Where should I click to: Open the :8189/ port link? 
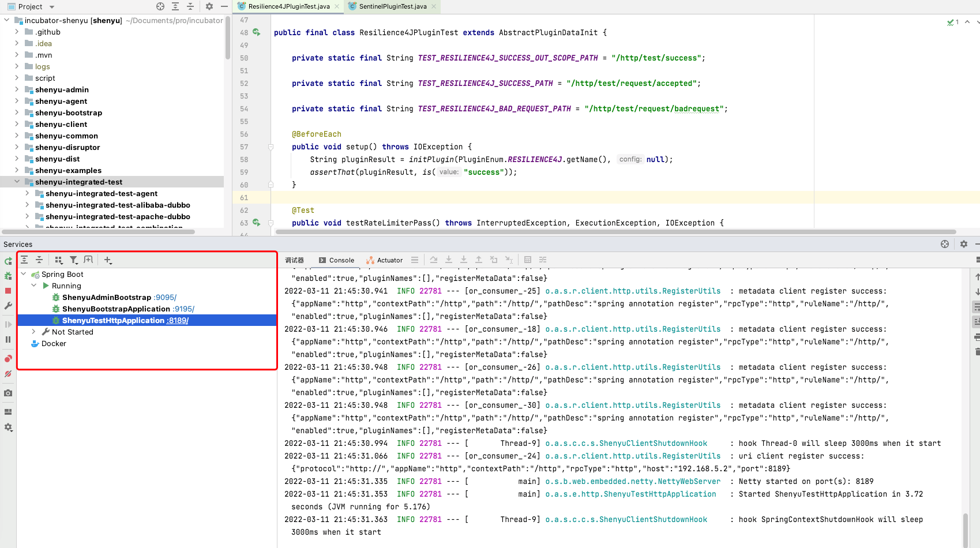[178, 320]
